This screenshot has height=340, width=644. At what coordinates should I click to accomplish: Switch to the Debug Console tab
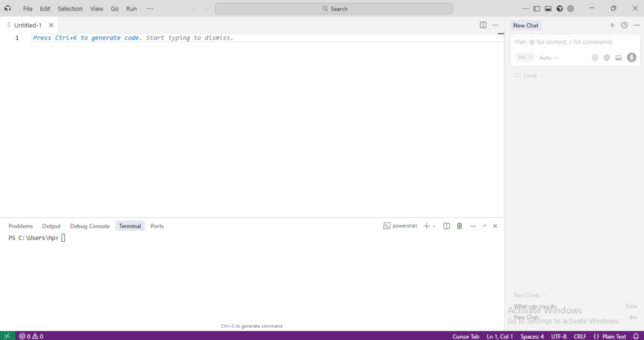point(90,226)
